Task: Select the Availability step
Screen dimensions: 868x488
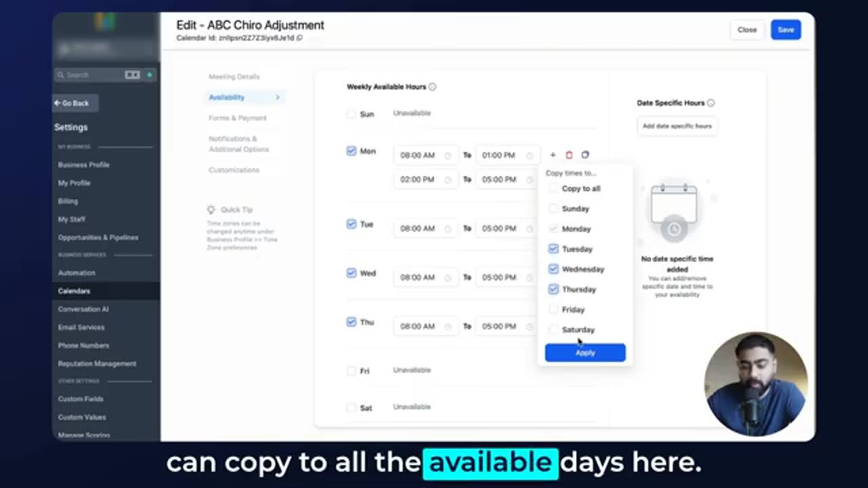Action: [x=244, y=98]
